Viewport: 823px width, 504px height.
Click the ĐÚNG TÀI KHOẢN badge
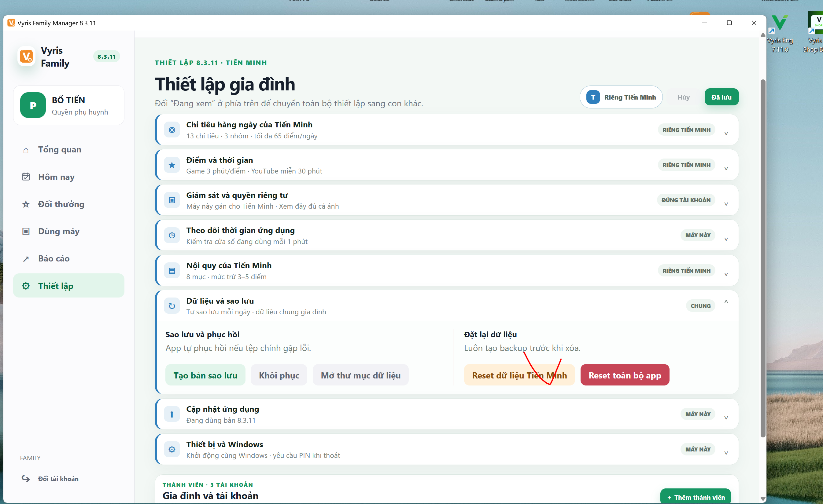tap(686, 200)
